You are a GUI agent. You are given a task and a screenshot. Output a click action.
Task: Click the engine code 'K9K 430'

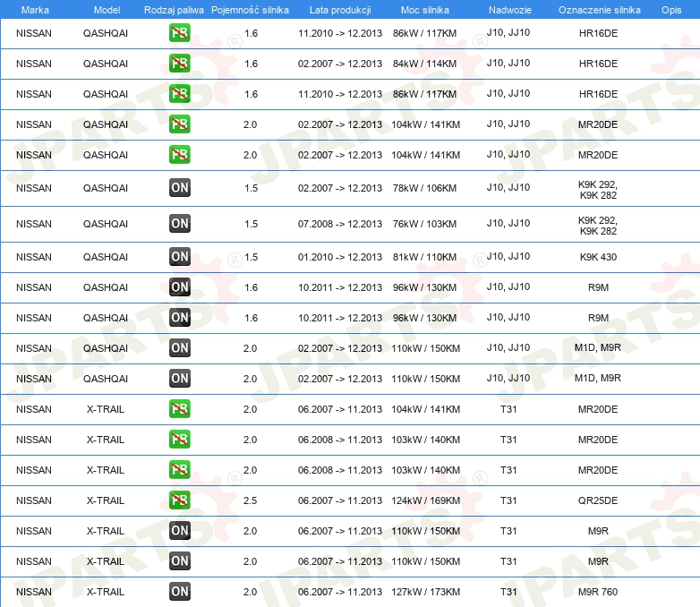click(x=598, y=257)
